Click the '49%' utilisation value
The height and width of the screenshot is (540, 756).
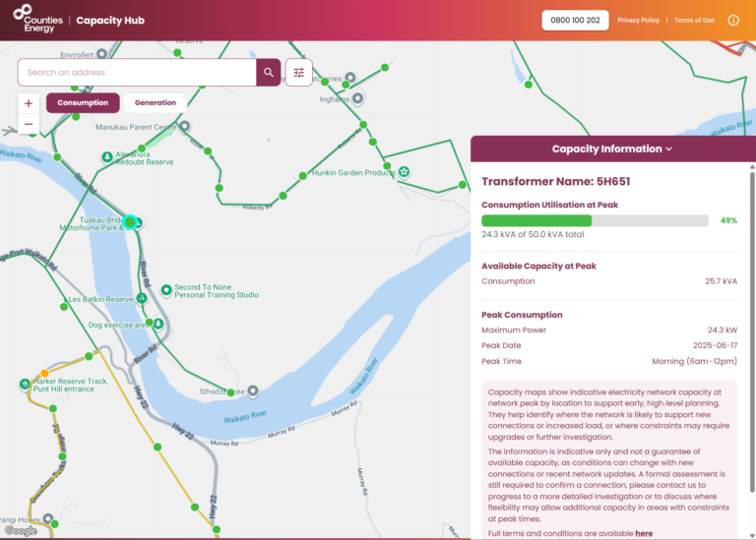tap(728, 220)
